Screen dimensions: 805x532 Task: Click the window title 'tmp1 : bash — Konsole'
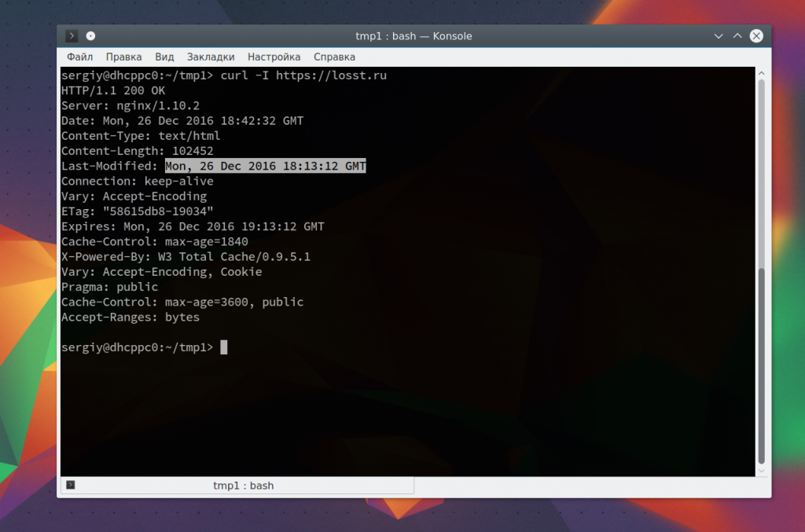pos(414,36)
